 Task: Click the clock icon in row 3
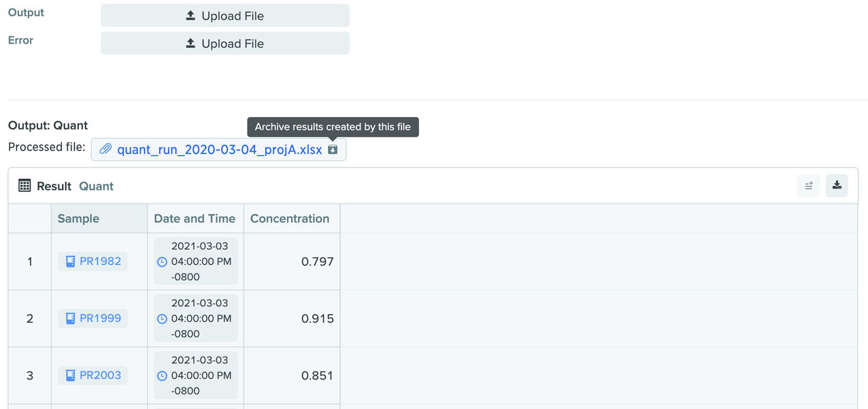coord(162,376)
